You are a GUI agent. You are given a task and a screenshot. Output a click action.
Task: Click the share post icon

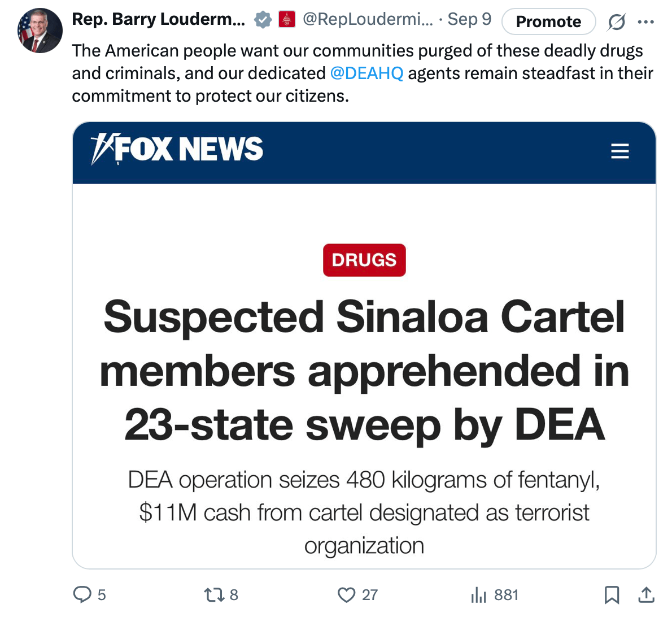pyautogui.click(x=646, y=595)
